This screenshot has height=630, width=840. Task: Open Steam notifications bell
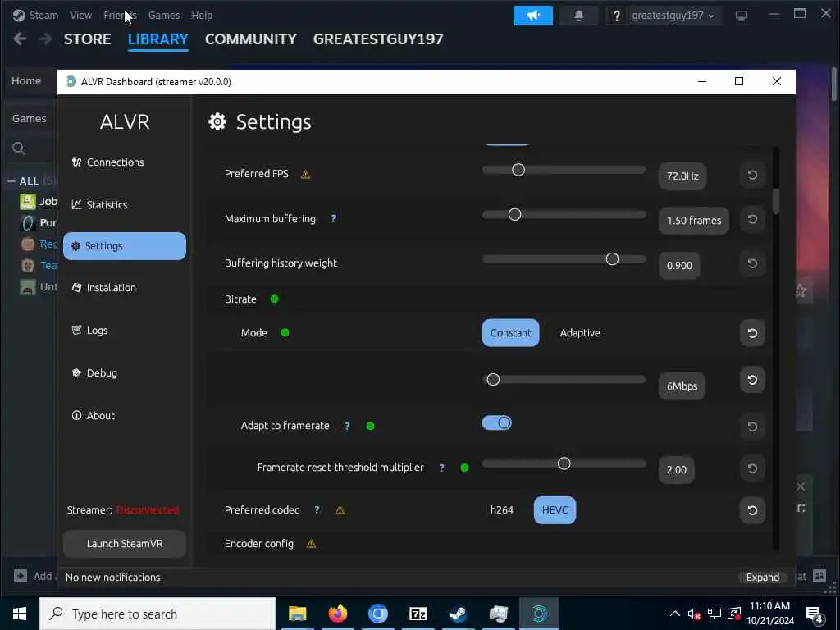[x=579, y=16]
